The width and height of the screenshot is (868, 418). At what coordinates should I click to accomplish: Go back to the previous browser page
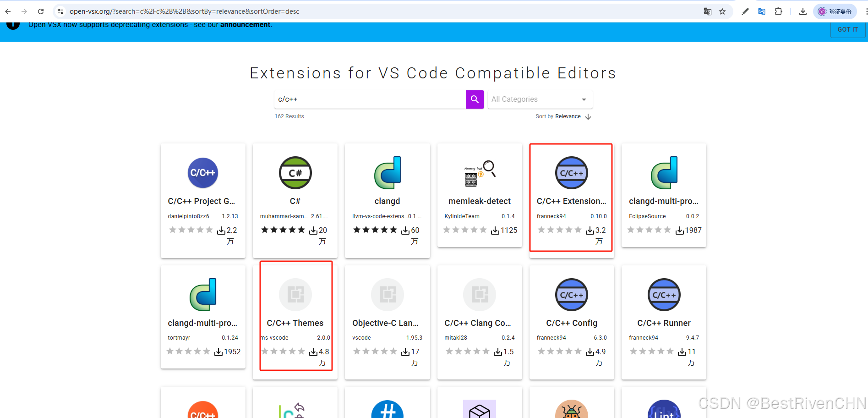tap(8, 11)
